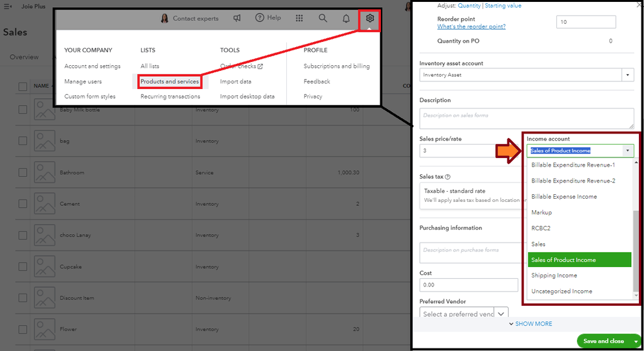Click the Bathroom item image placeholder
This screenshot has height=351, width=644.
44,173
